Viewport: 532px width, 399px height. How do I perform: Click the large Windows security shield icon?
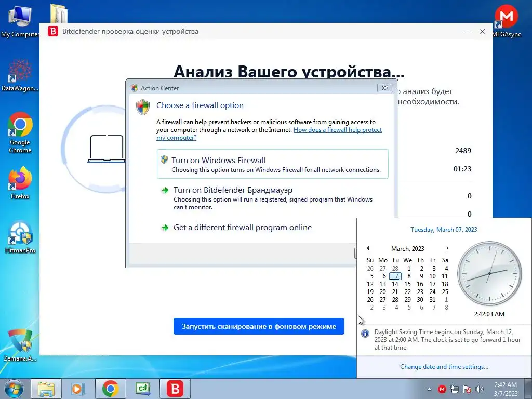tap(143, 107)
